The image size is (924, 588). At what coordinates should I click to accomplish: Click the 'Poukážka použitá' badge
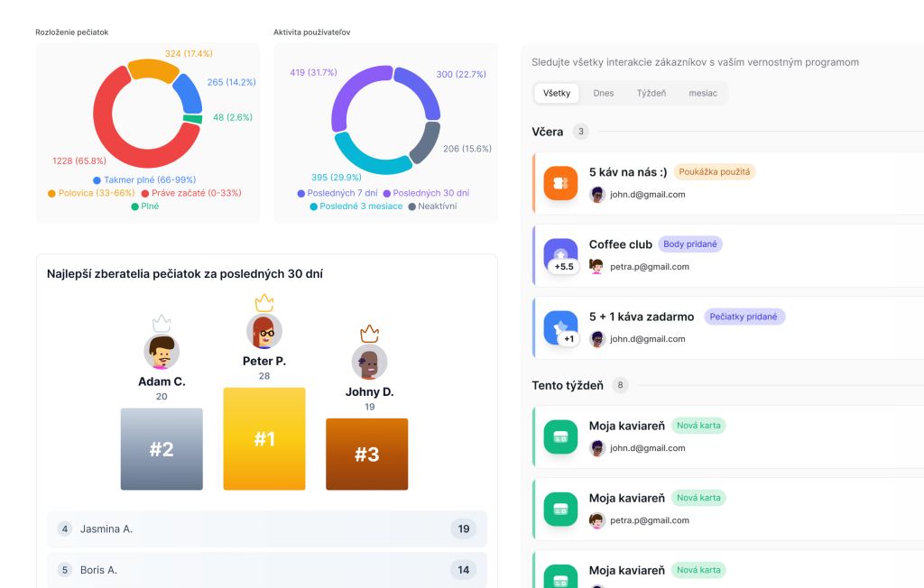(715, 172)
